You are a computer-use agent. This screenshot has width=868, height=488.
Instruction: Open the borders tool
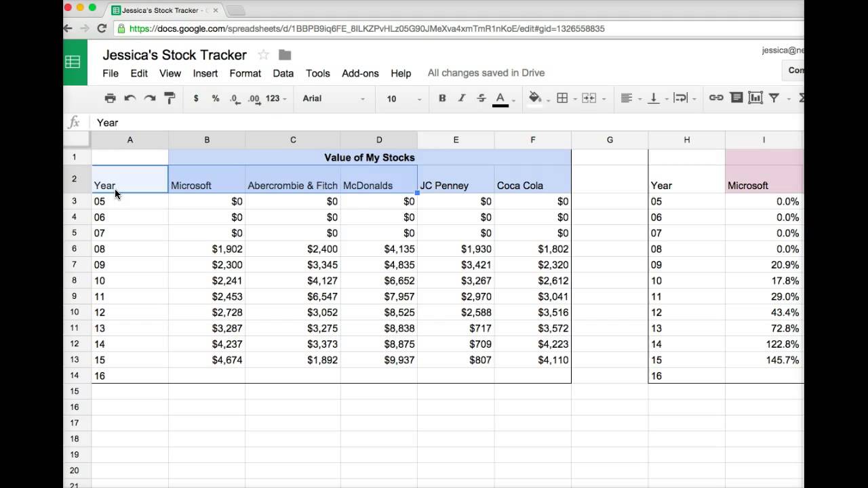[x=562, y=98]
